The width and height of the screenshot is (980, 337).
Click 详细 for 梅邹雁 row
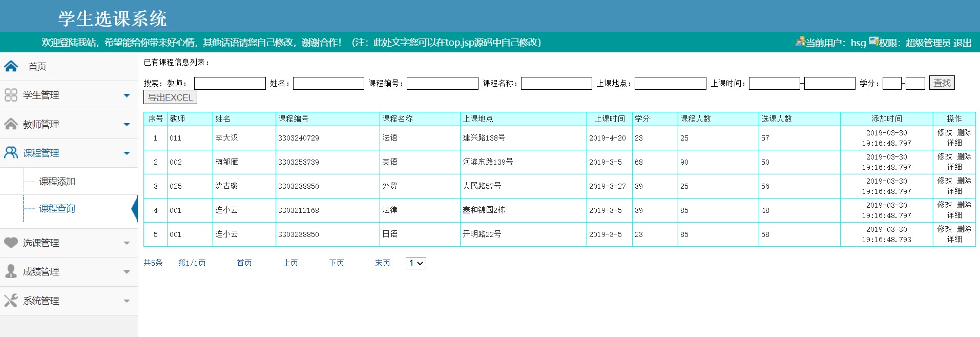pos(954,167)
